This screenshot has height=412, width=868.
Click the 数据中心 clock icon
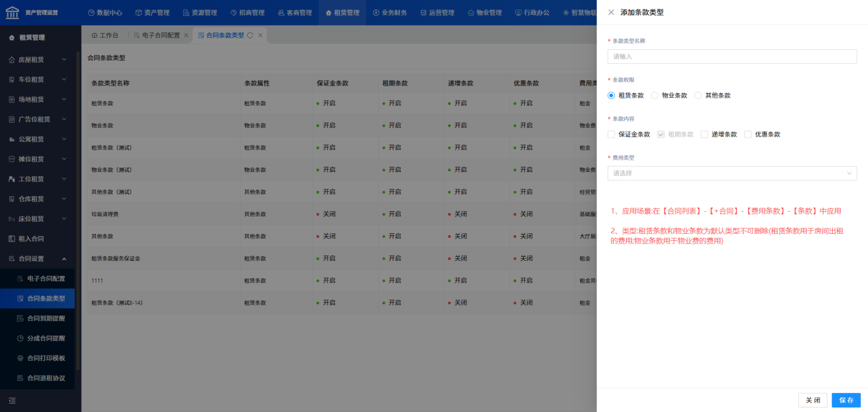tap(91, 13)
